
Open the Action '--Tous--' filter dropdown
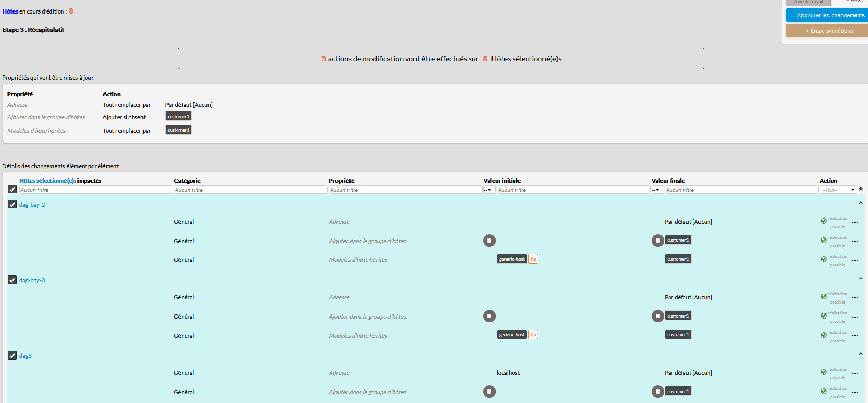pyautogui.click(x=838, y=190)
